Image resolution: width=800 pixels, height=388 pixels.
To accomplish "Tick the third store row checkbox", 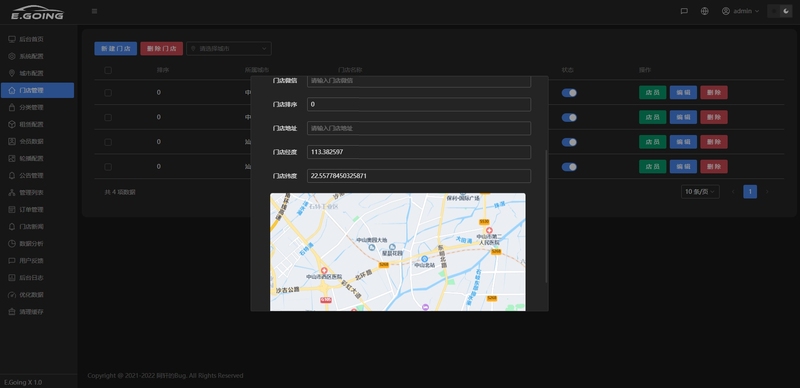I will click(108, 142).
